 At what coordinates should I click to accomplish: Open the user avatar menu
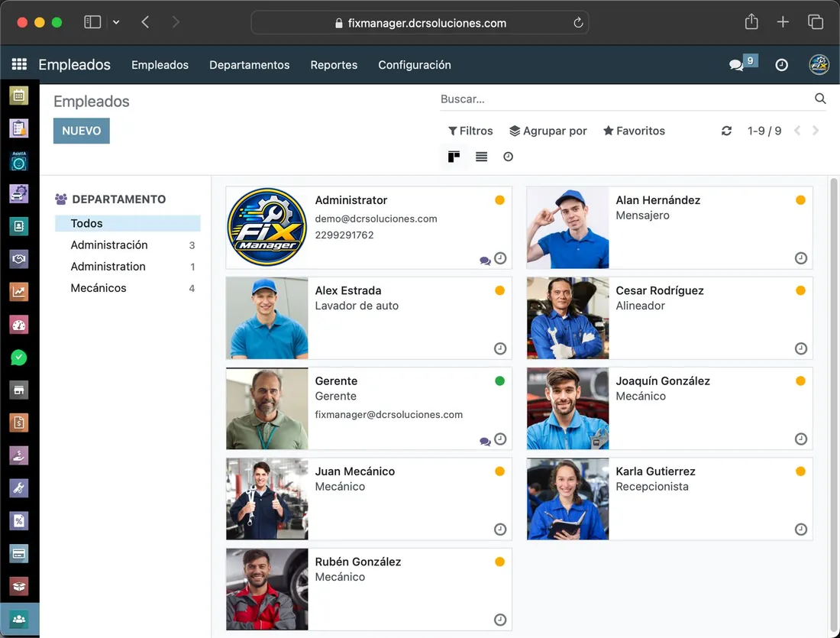coord(819,64)
